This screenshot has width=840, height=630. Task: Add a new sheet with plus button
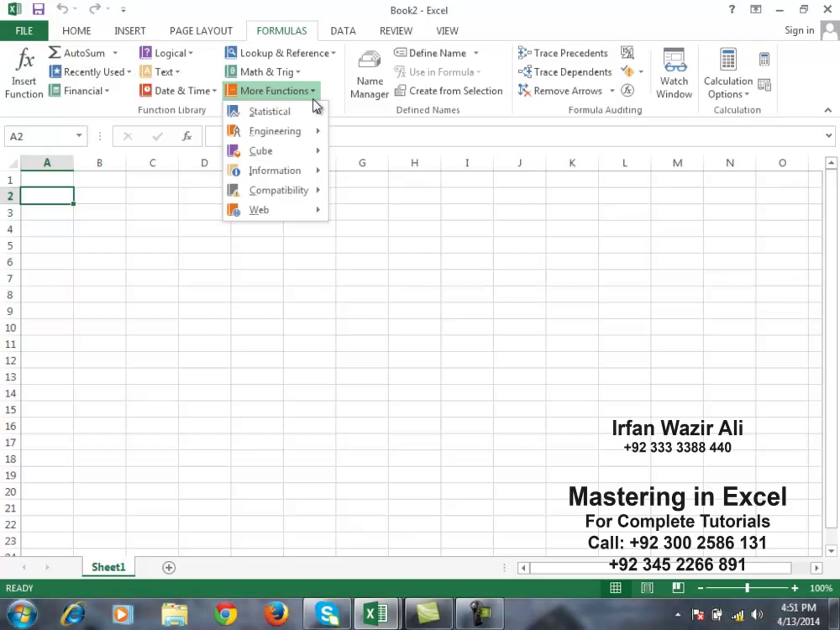pos(169,568)
